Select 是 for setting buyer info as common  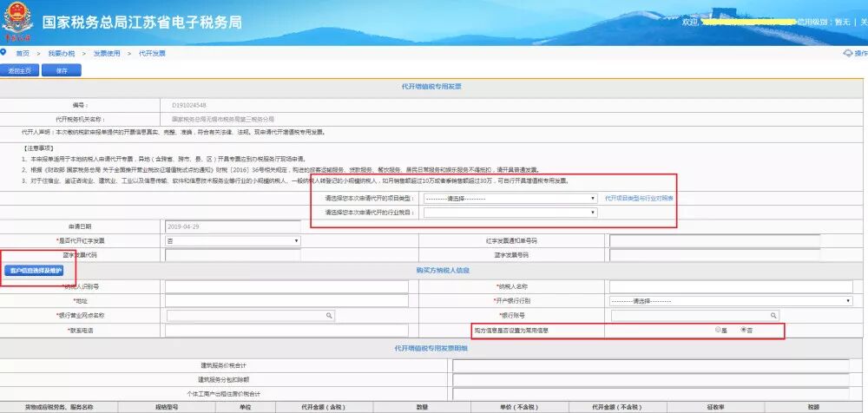click(718, 330)
